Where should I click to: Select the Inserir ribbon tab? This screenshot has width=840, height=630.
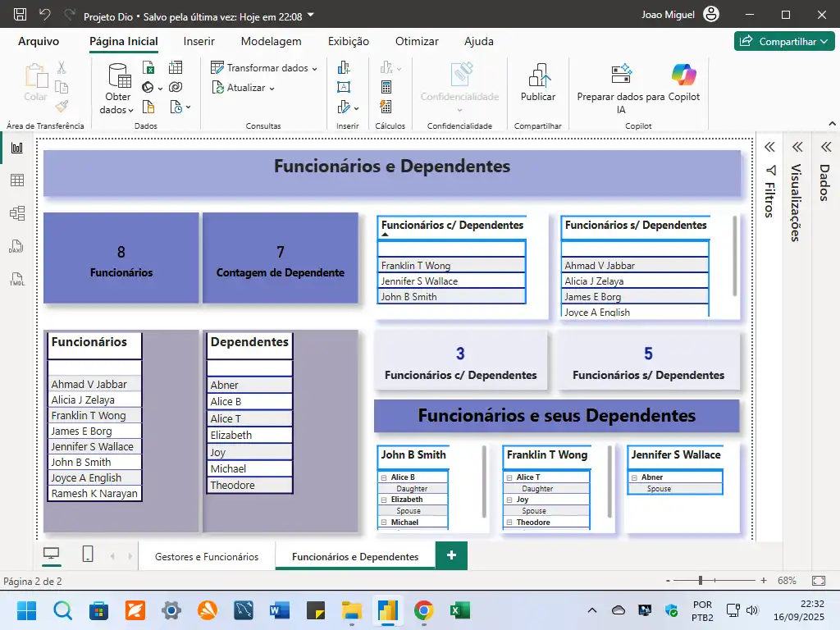point(199,41)
